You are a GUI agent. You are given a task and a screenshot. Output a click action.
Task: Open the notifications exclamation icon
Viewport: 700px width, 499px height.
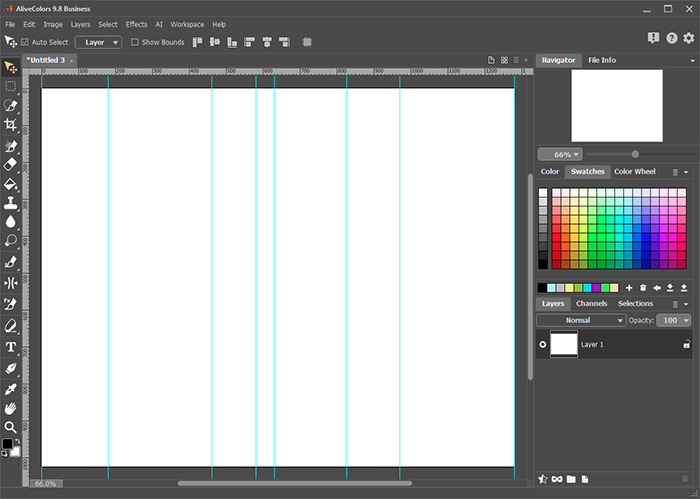coord(653,38)
